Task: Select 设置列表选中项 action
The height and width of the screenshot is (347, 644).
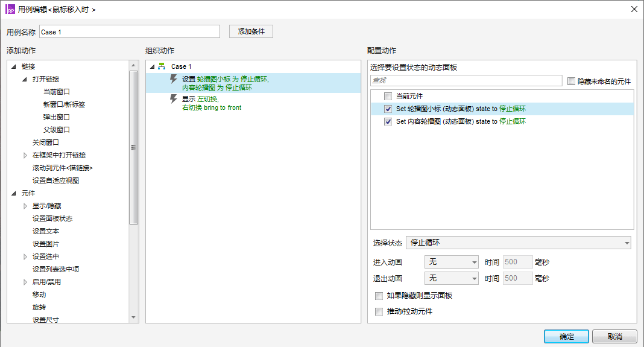Action: tap(56, 269)
